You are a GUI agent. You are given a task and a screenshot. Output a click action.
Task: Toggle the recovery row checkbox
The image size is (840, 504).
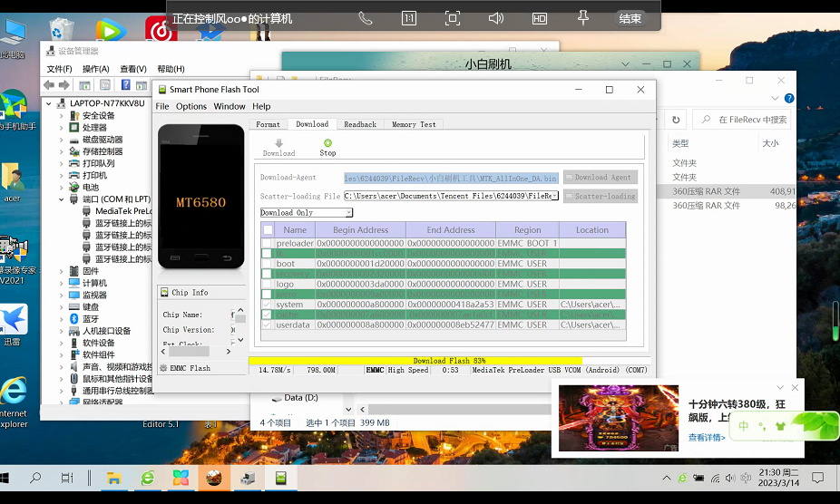pyautogui.click(x=267, y=274)
